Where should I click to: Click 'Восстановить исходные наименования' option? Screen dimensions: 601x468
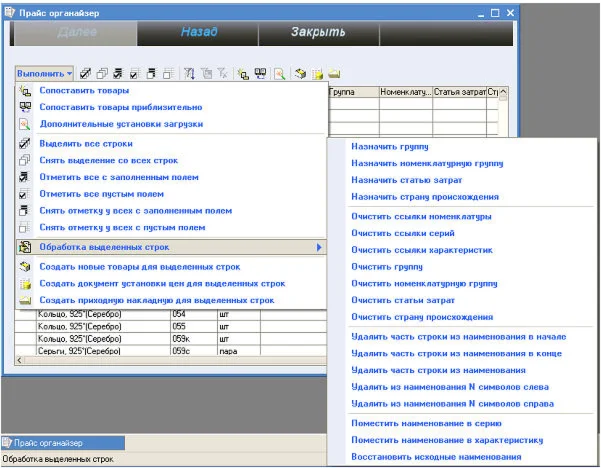click(x=435, y=456)
